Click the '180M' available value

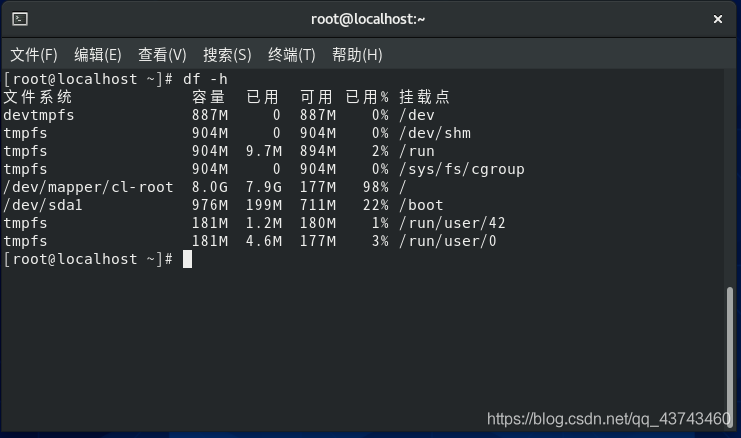[318, 223]
